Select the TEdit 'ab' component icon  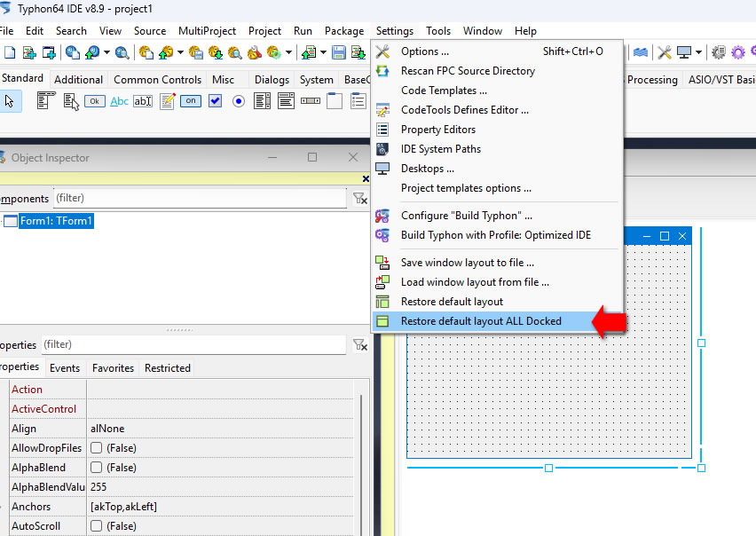[x=143, y=101]
